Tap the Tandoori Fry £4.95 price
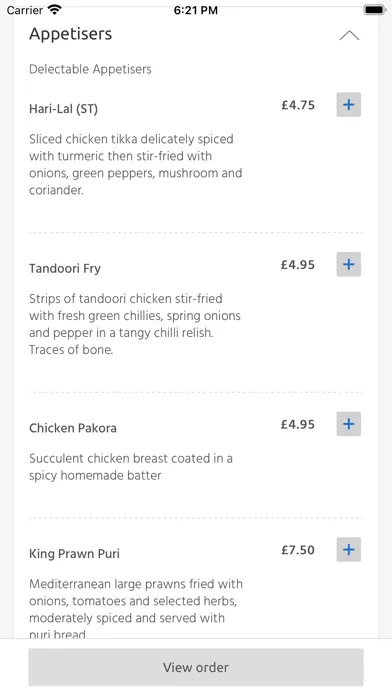This screenshot has width=392, height=696. click(298, 265)
